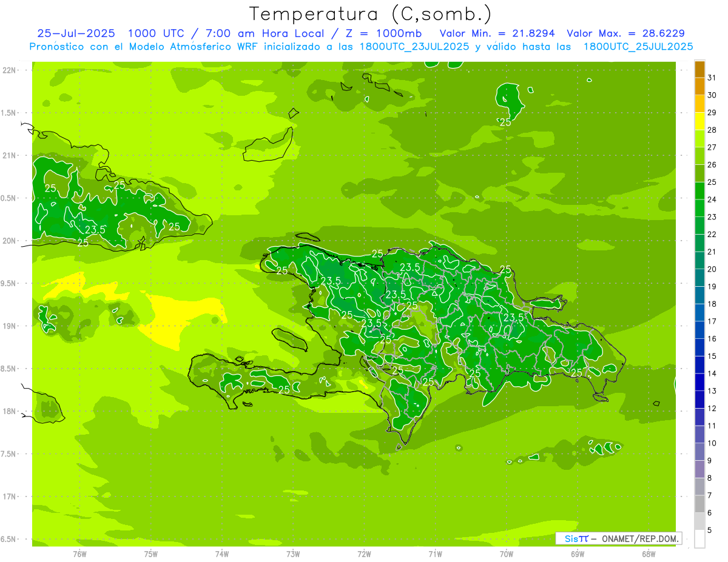Click the "18N" latitude axis label

click(8, 411)
